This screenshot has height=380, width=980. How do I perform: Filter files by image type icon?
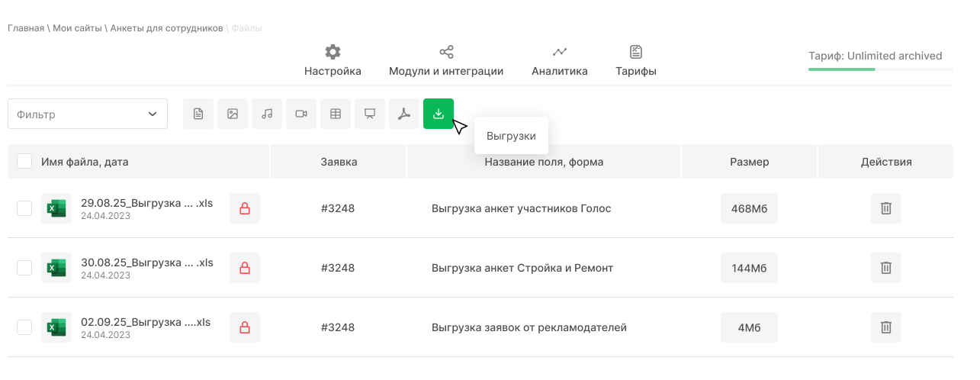coord(233,114)
